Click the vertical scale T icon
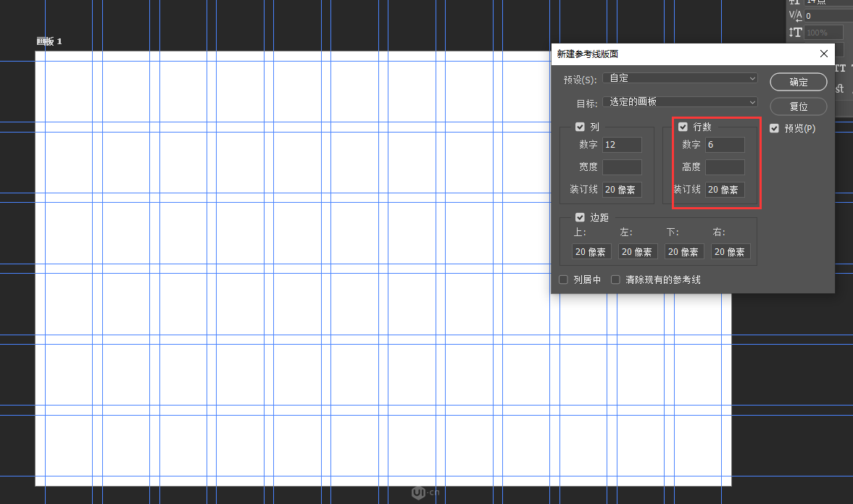The image size is (853, 504). [x=795, y=33]
